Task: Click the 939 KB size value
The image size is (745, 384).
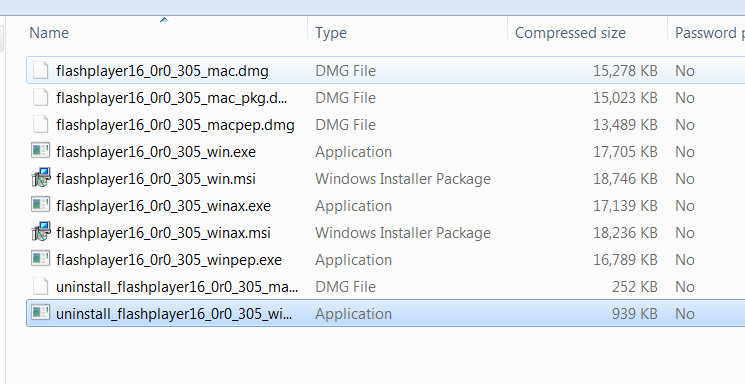Action: coord(635,314)
